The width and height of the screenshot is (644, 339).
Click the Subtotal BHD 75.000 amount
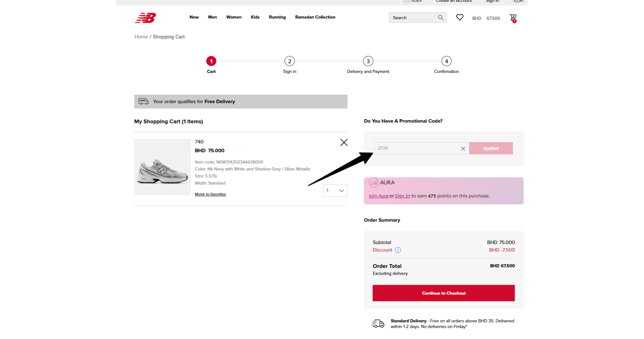coord(501,242)
